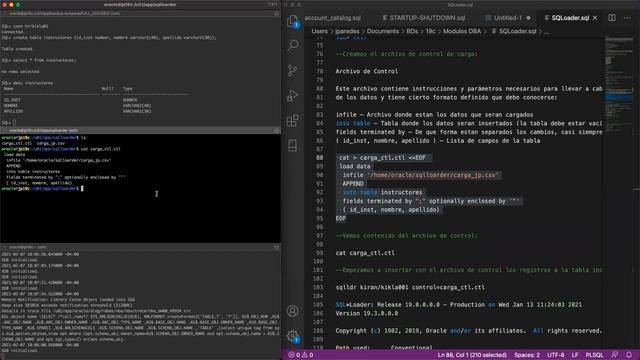Click 'cat carga_ctl.ctl' on line 99
The height and width of the screenshot is (360, 640).
point(365,253)
